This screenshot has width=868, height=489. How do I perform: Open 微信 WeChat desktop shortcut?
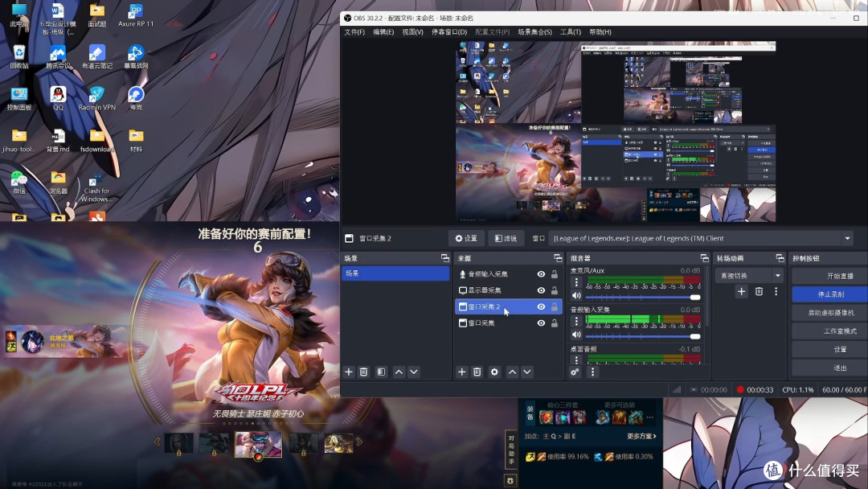click(18, 183)
